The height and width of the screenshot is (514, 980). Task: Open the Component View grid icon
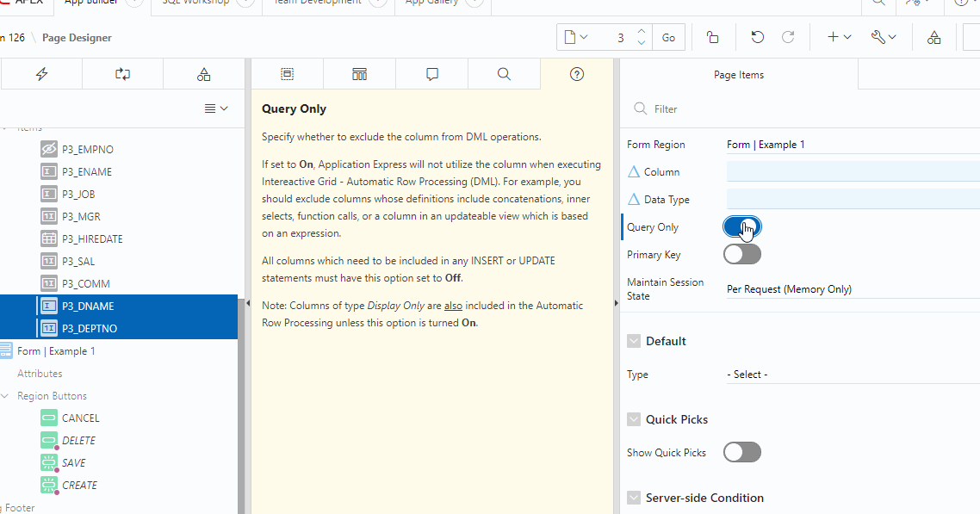click(359, 75)
